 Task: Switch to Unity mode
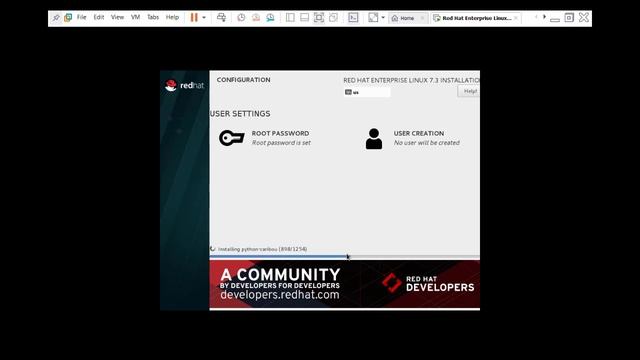point(333,18)
